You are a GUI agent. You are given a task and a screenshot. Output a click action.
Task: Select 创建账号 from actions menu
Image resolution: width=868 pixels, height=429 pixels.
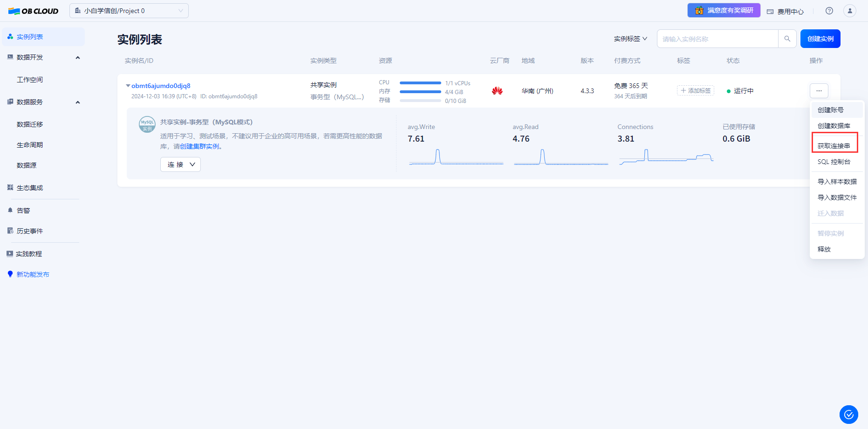pos(837,110)
